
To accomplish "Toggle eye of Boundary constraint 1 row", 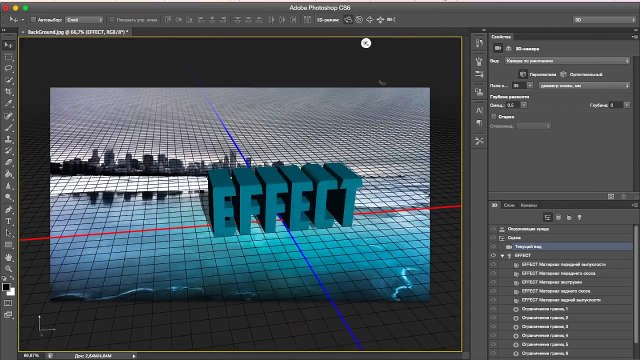I will [x=493, y=309].
